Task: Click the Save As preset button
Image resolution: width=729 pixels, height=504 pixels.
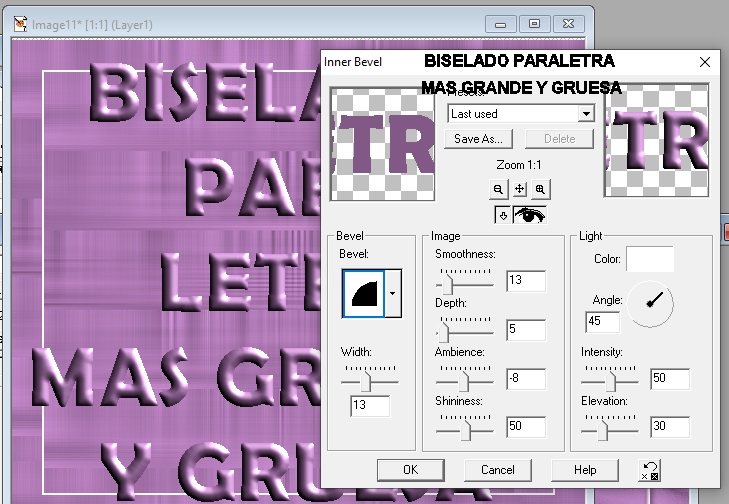Action: coord(481,139)
